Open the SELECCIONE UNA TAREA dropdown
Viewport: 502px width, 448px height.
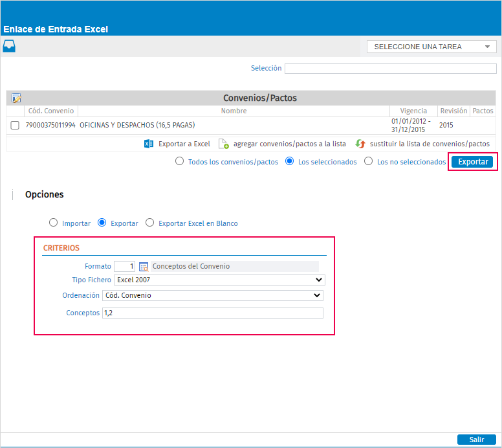[x=431, y=47]
